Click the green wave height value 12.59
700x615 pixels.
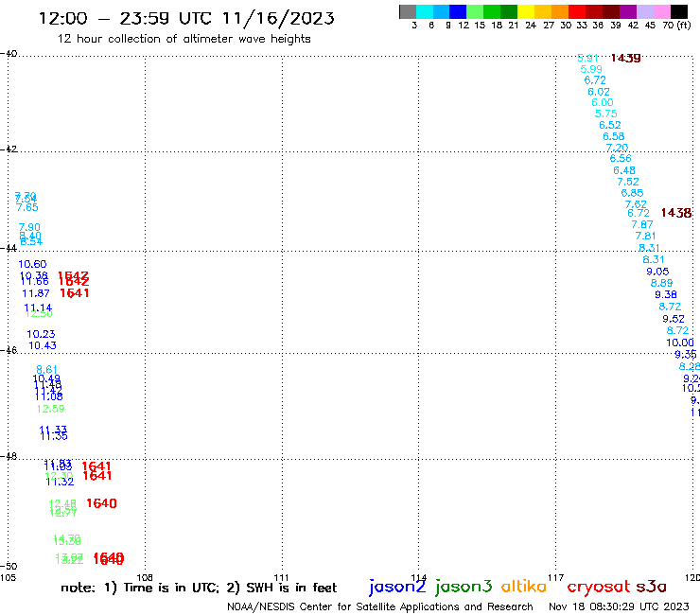(50, 409)
